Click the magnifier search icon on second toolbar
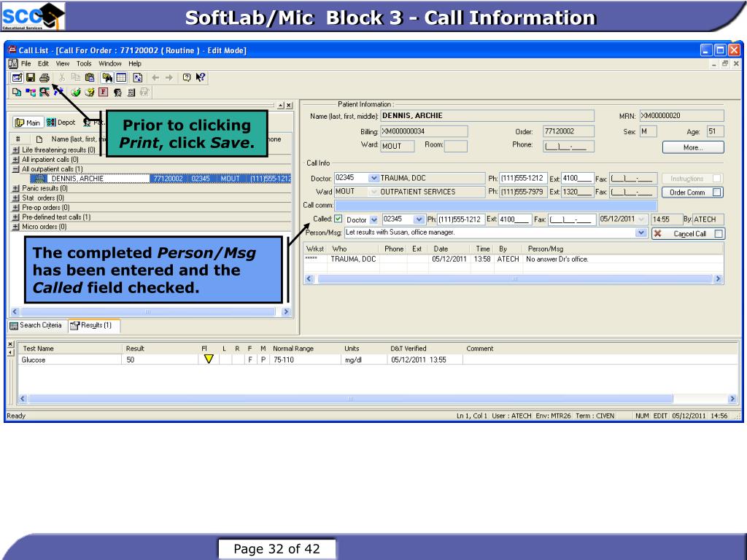This screenshot has width=747, height=560. (44, 92)
